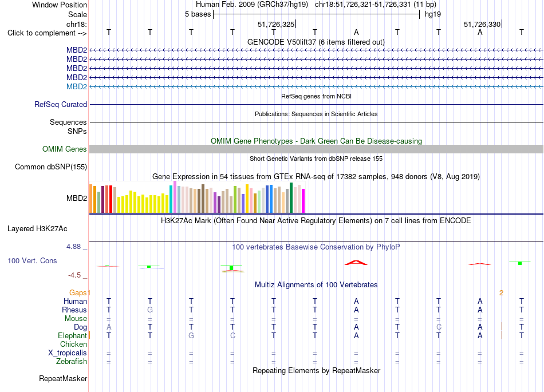544x392 pixels.
Task: Click the first A base in reference sequence row
Action: (356, 32)
